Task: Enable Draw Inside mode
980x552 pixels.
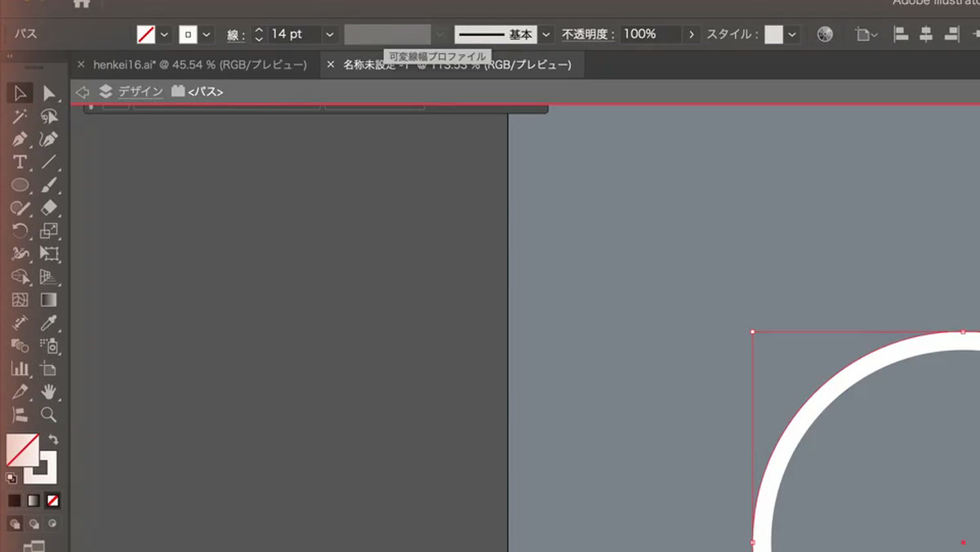Action: click(x=52, y=523)
